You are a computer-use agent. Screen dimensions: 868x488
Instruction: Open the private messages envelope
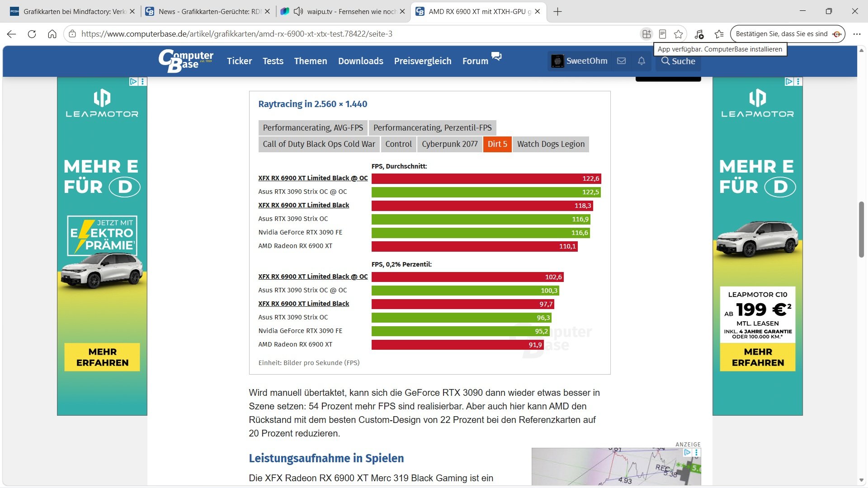pyautogui.click(x=622, y=61)
